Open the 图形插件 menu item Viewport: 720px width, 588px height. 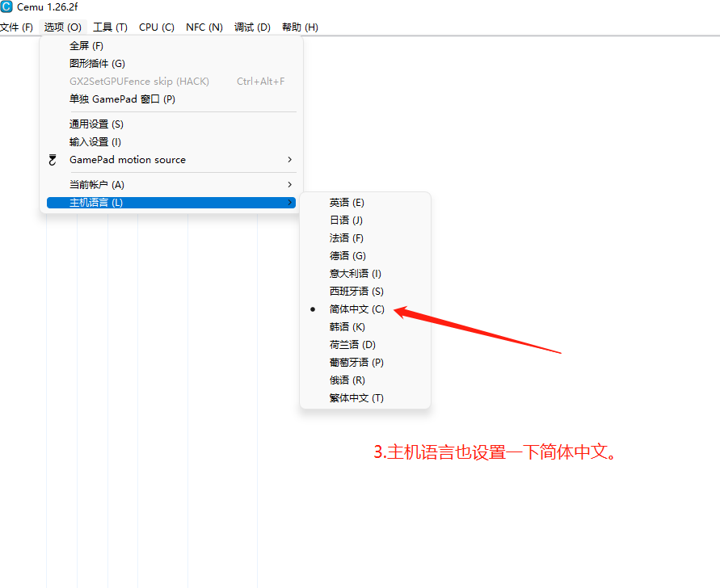95,63
